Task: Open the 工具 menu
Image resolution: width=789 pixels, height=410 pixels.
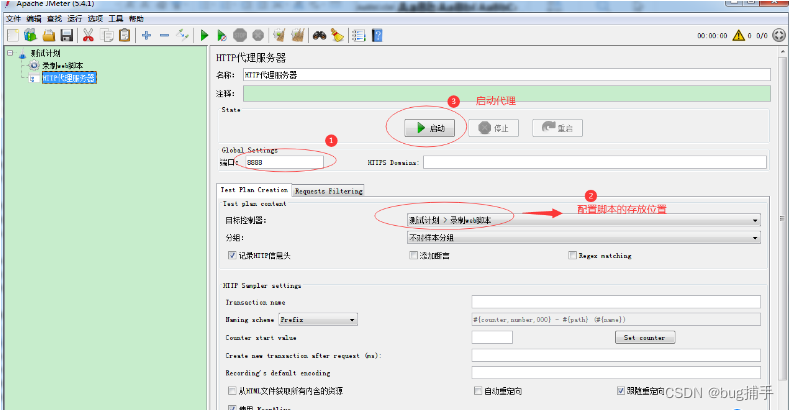Action: (116, 19)
